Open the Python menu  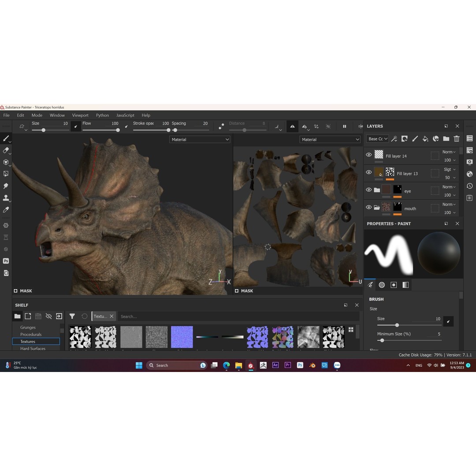tap(102, 115)
